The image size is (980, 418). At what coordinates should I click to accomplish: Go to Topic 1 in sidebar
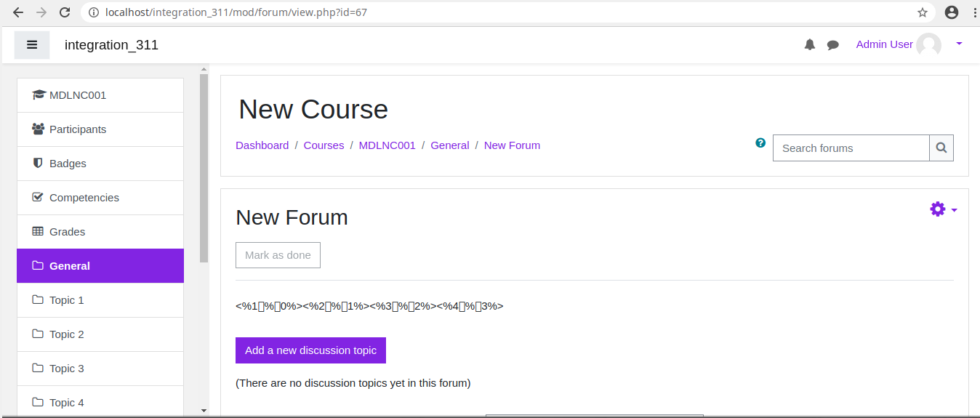(x=100, y=300)
